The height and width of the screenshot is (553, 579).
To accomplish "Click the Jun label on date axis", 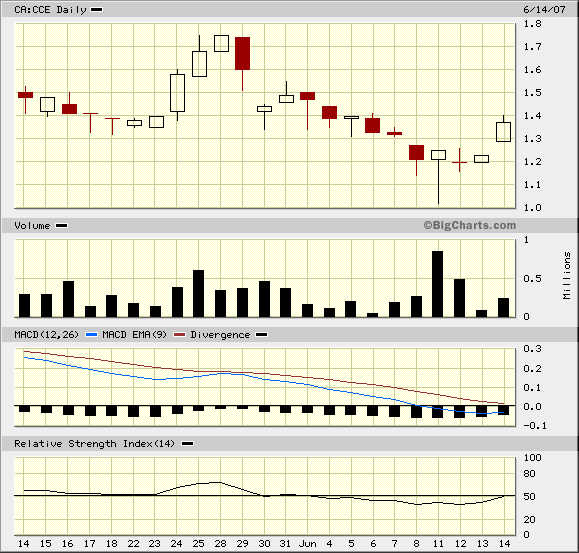I will tap(308, 544).
